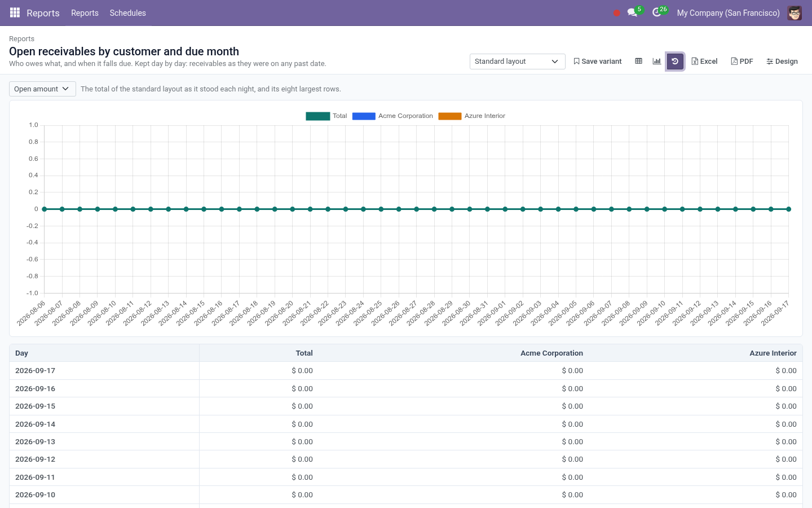Screen dimensions: 812x508
Task: Toggle the Azure Interior series legend swatch
Action: [449, 116]
